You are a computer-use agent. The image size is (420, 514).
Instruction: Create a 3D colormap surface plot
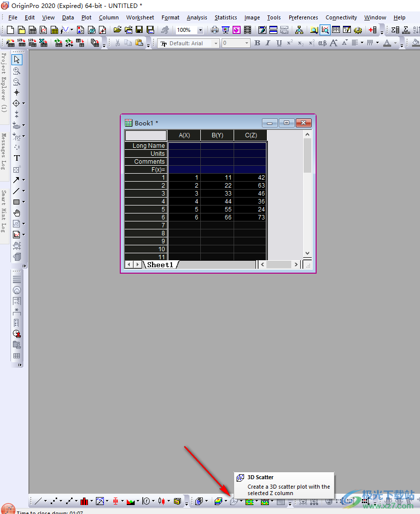pos(218,501)
